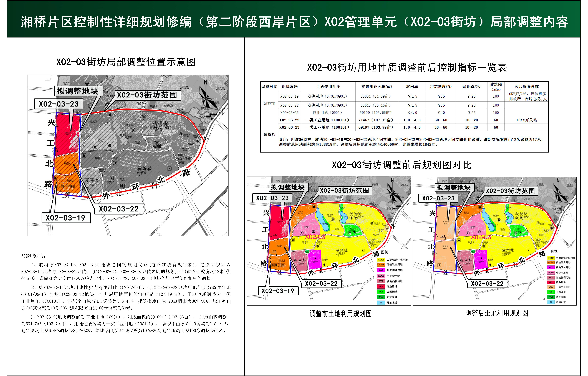Click the 100101 一类工业用地 swatch in the after-adjustment legend

(551, 287)
